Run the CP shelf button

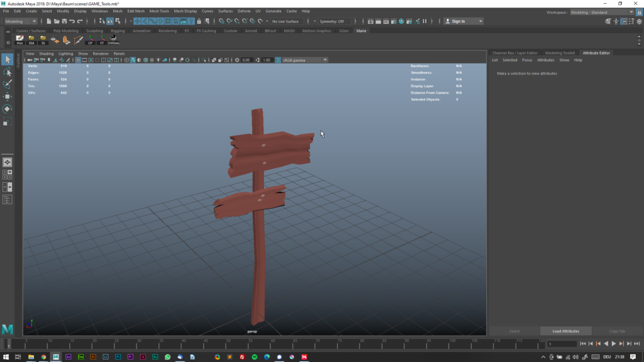point(90,40)
